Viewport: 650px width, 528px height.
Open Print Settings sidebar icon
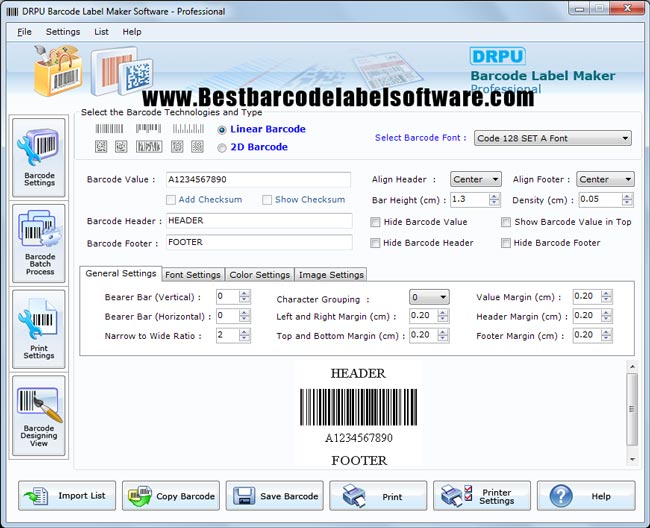39,329
